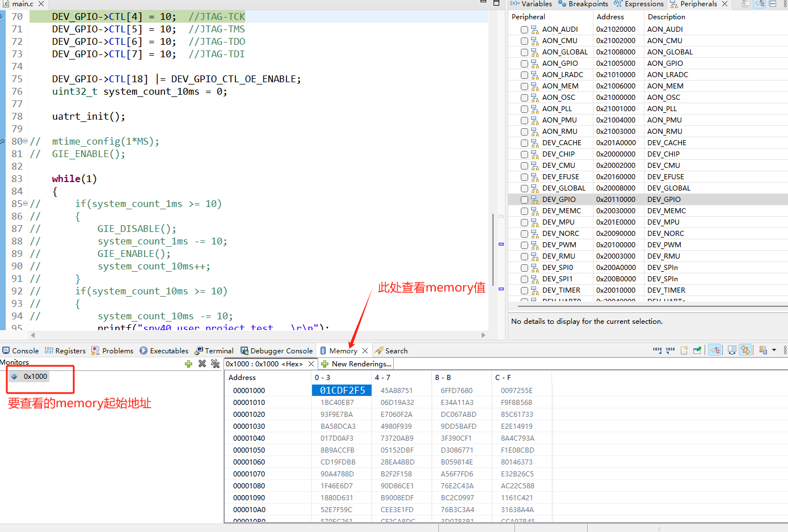
Task: Tick the DEV_PWM peripheral checkbox
Action: click(x=524, y=245)
